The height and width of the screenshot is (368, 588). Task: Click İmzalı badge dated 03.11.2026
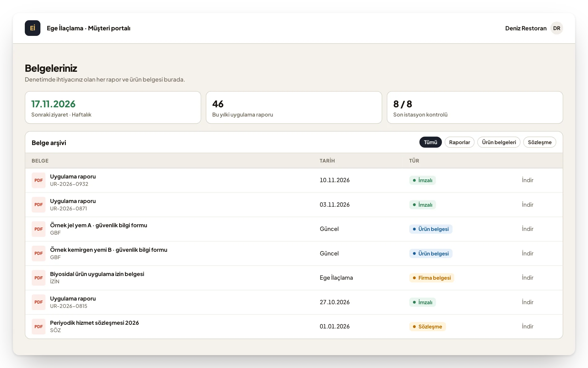click(x=423, y=205)
